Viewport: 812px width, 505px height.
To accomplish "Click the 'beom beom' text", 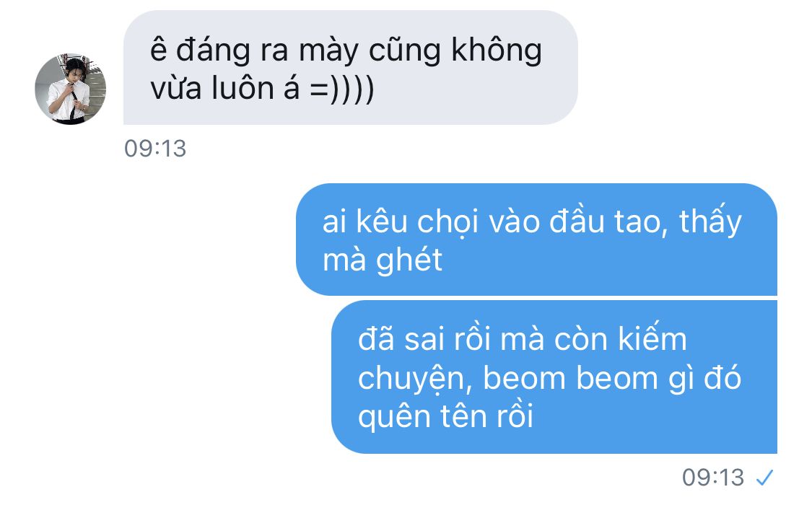I will coord(570,378).
